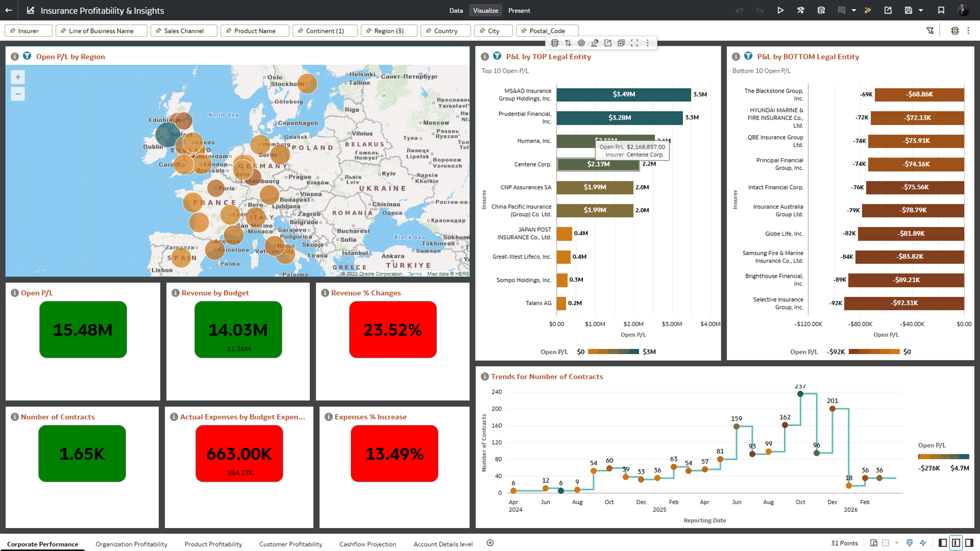Screen dimensions: 980x551
Task: Switch to the Present mode tab
Action: coord(519,10)
